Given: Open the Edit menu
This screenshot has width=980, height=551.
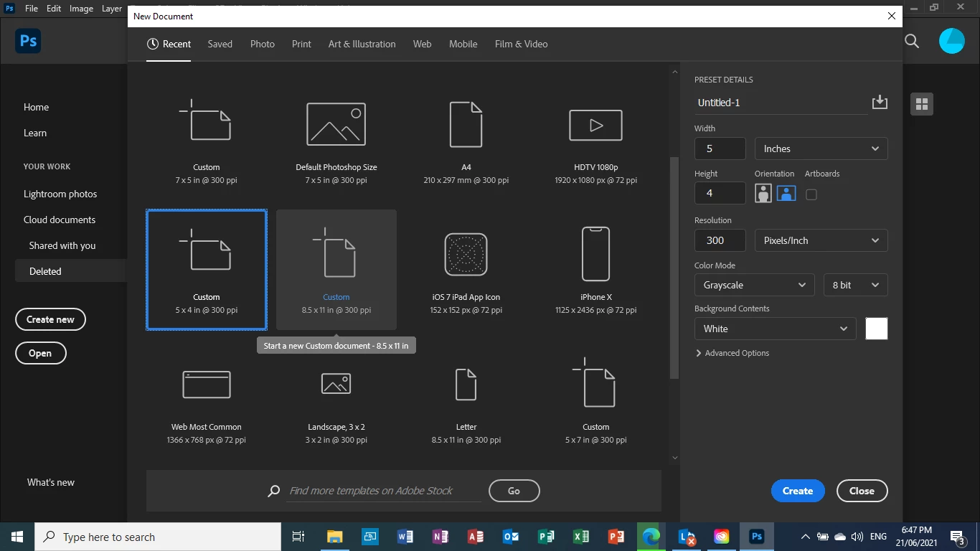Looking at the screenshot, I should click(54, 9).
